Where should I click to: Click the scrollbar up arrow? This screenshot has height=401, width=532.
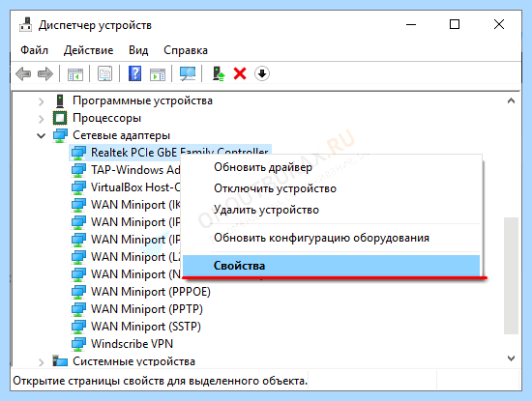pyautogui.click(x=511, y=100)
